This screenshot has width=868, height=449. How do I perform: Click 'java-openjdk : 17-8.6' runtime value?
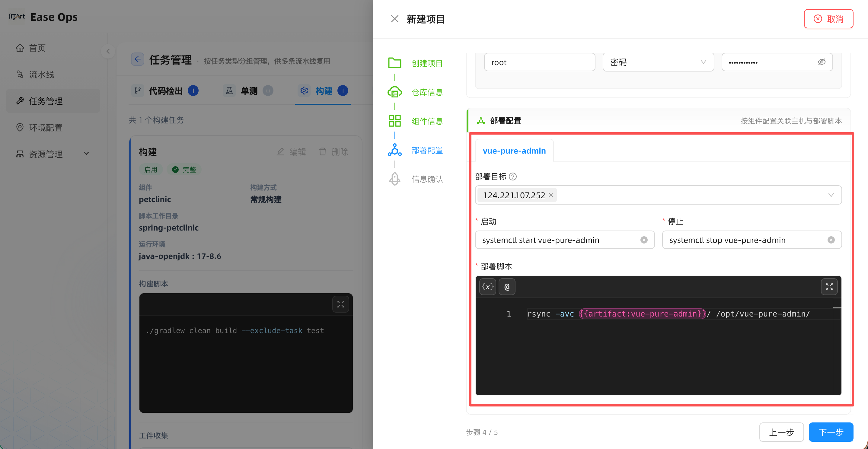[180, 256]
